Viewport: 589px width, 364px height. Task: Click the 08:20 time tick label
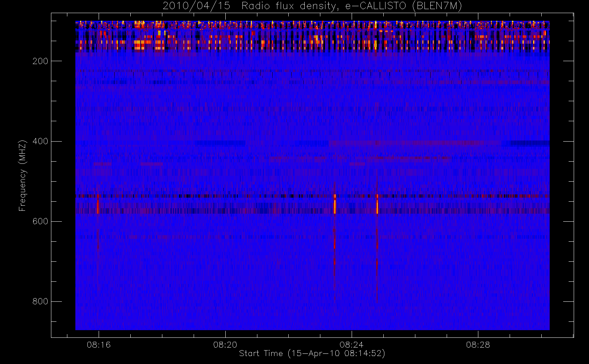[225, 344]
